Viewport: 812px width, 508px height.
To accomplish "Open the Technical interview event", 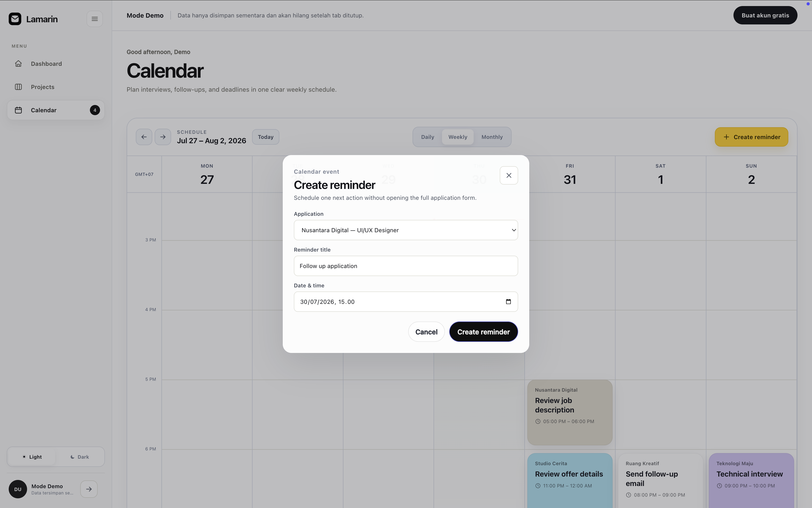I will 751,480.
